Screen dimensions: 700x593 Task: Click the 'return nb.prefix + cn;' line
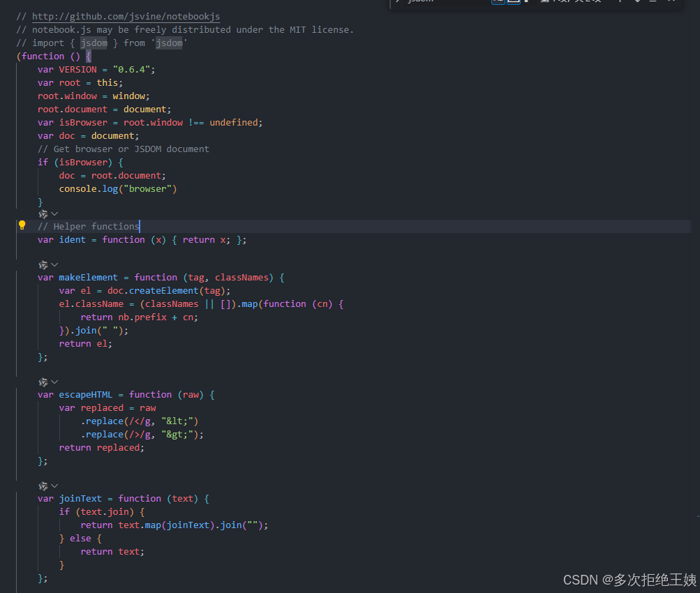[139, 317]
